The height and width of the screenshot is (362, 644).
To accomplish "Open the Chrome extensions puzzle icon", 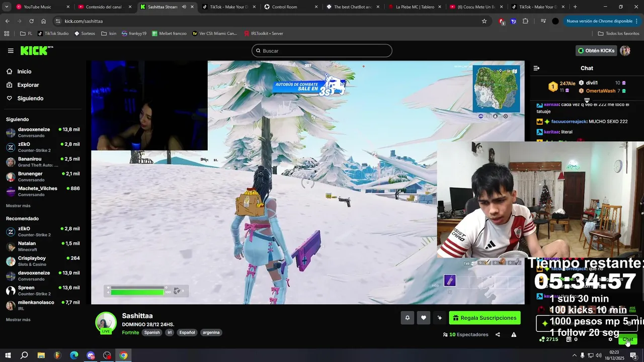I will 525,21.
